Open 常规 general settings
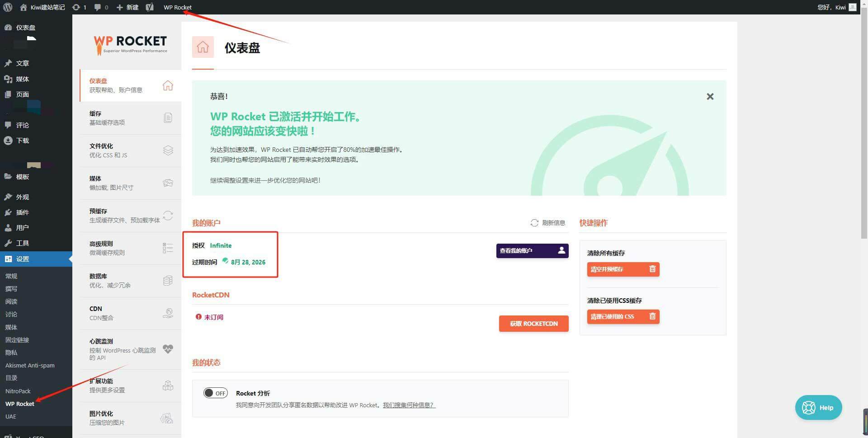 click(x=11, y=276)
